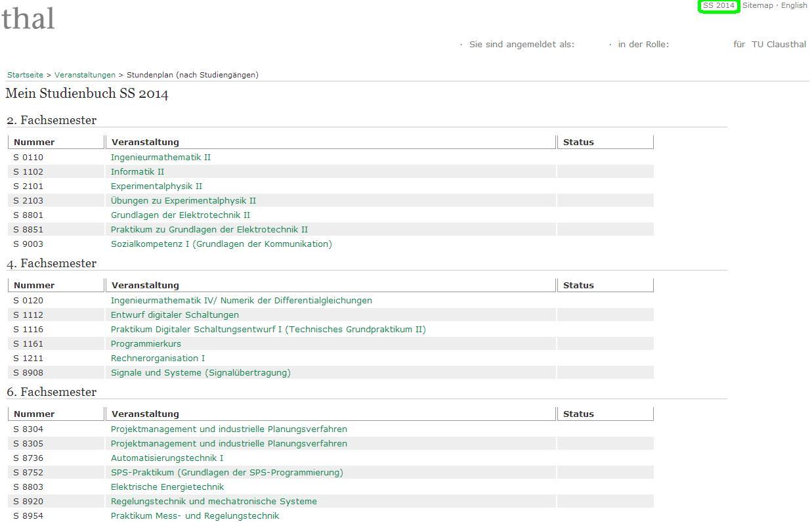Open Automatisierungstechnik I course
Screen dimensions: 812x522
tap(167, 458)
